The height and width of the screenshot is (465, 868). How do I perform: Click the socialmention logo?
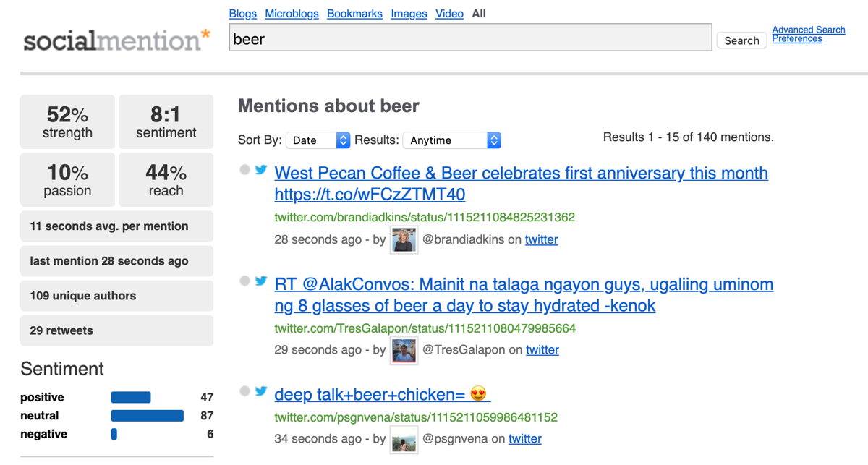pyautogui.click(x=116, y=40)
